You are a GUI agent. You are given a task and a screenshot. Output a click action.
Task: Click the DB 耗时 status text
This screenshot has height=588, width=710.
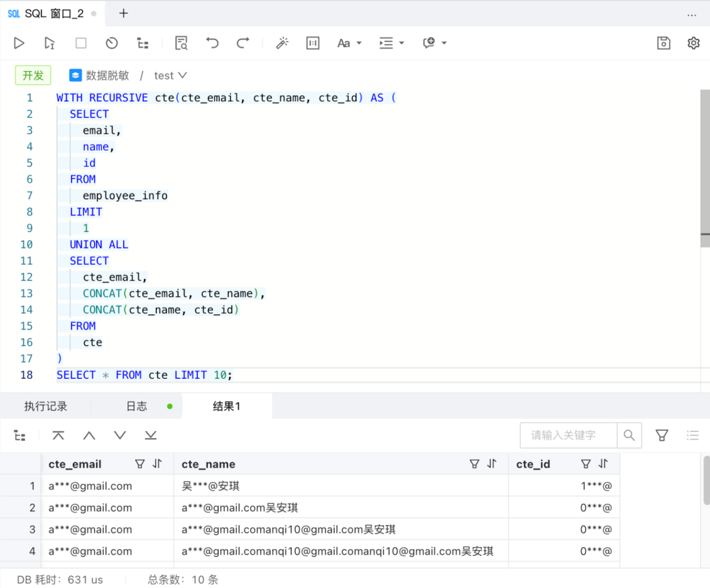click(60, 579)
